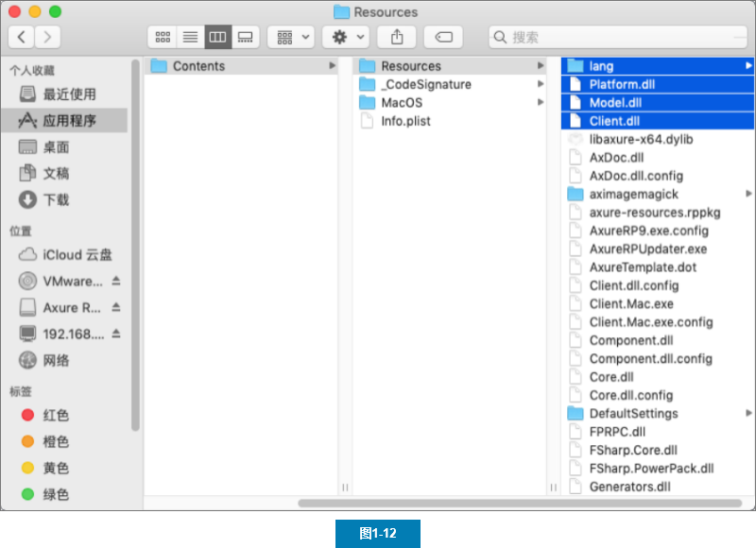Select Component.dll file
This screenshot has width=756, height=548.
658,341
